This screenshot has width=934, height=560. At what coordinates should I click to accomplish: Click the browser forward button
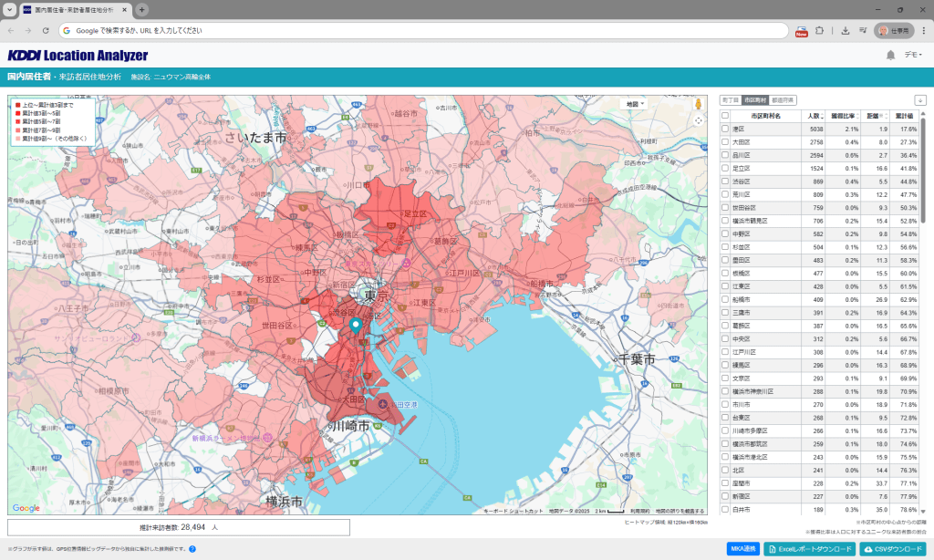28,30
